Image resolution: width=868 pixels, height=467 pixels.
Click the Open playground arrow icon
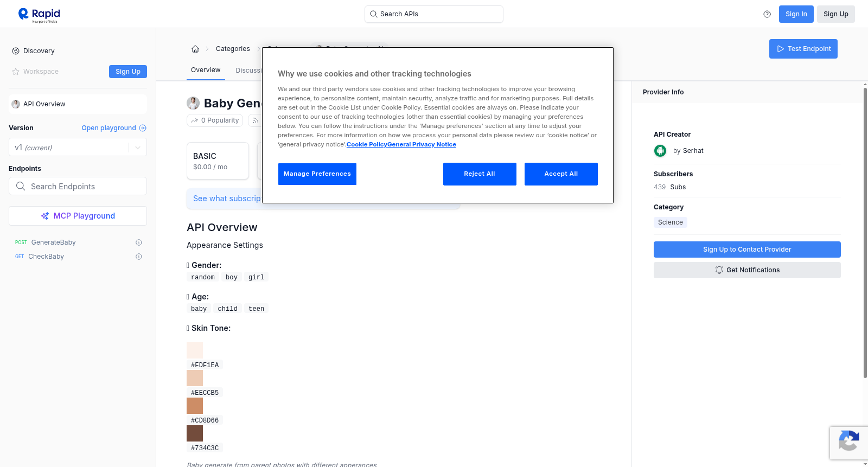click(x=143, y=128)
